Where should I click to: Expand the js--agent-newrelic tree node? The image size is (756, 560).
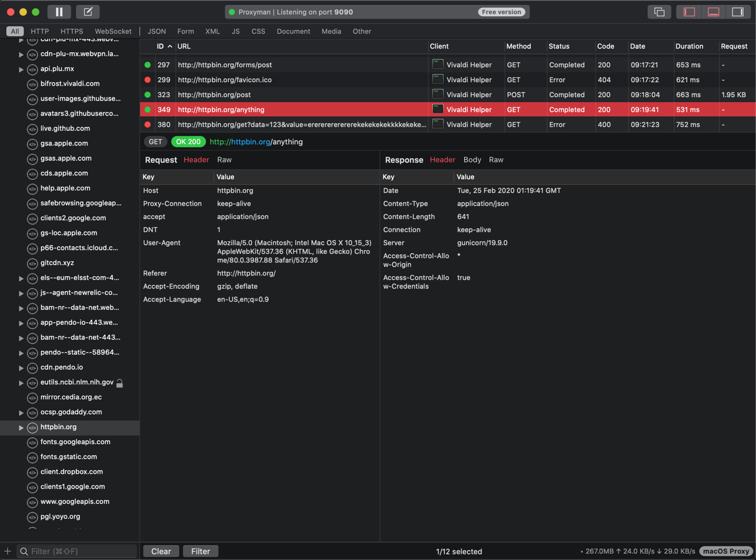(21, 293)
